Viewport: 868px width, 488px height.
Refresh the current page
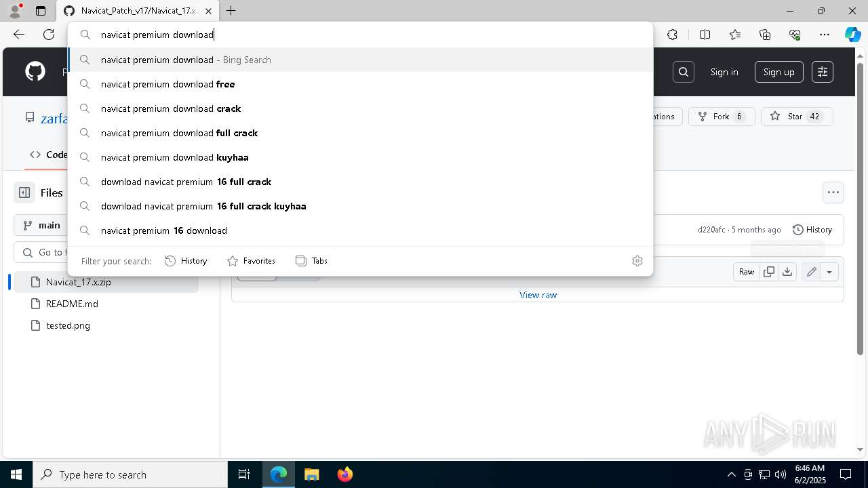[x=49, y=35]
